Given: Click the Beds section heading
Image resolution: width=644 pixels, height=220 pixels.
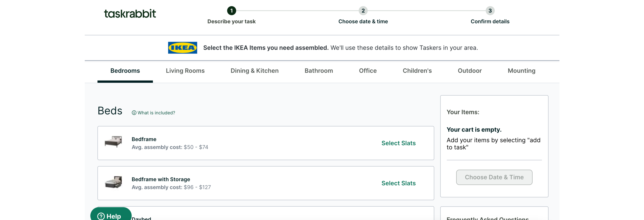Looking at the screenshot, I should click(110, 111).
